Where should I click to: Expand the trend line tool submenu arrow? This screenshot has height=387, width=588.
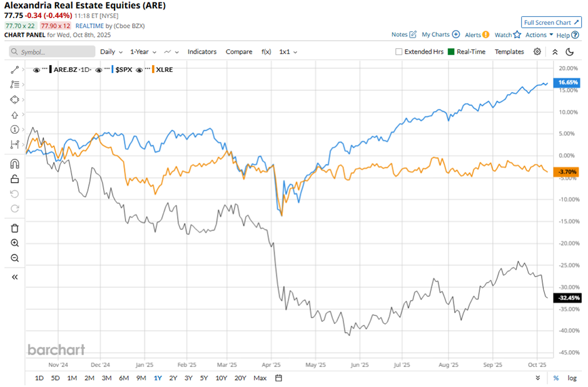coord(23,69)
